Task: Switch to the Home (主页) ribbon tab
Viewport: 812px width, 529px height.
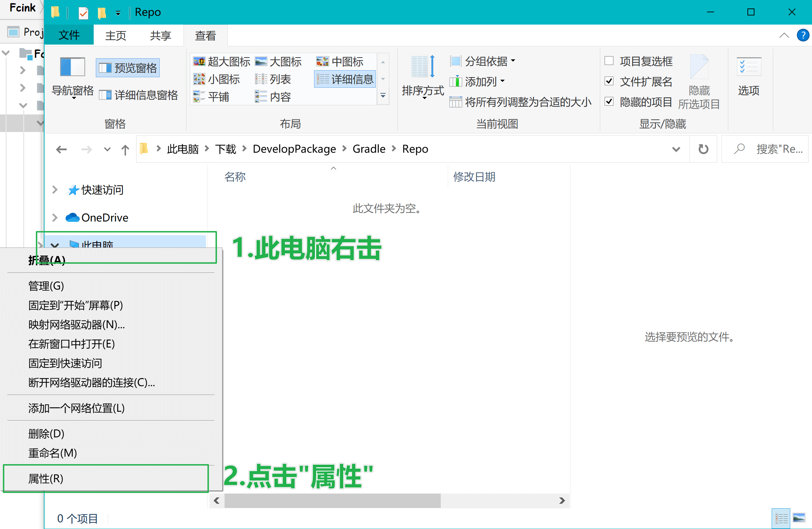Action: pos(115,35)
